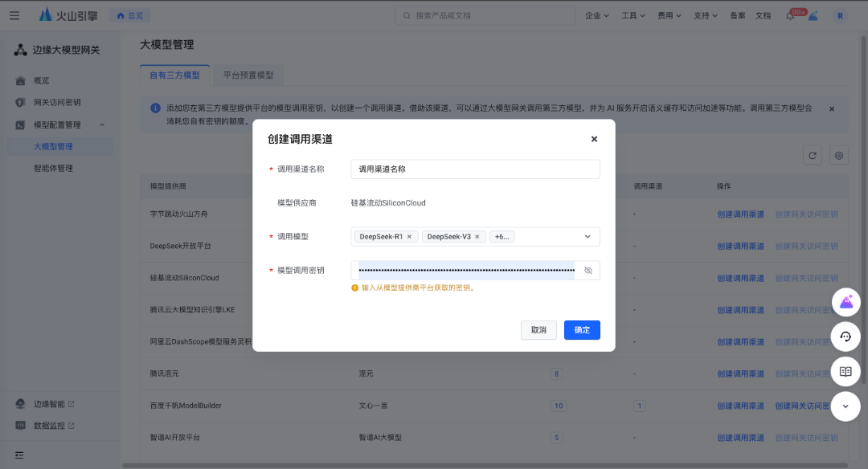Click the Volcano Engine logo
Viewport: 868px width, 469px height.
68,15
